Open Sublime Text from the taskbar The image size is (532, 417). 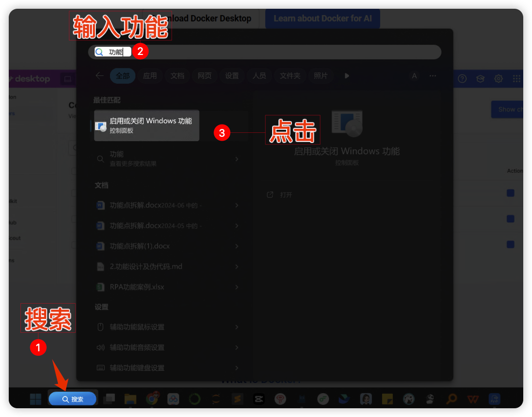pyautogui.click(x=238, y=399)
